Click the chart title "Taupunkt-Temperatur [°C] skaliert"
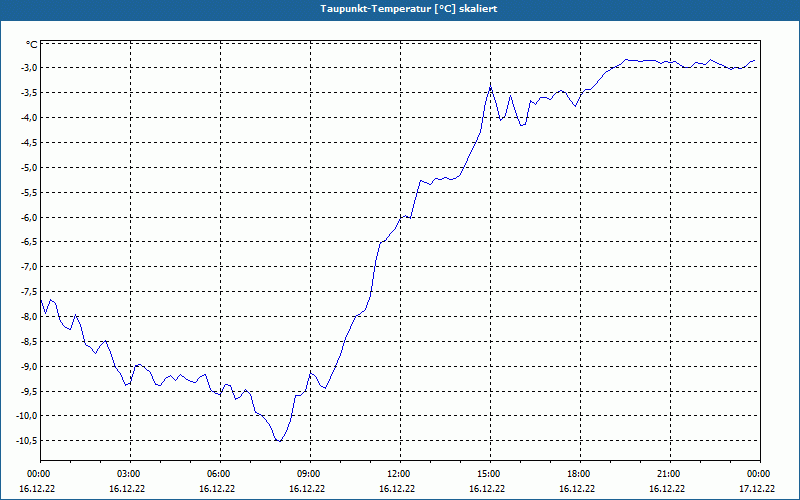Image resolution: width=800 pixels, height=500 pixels. pyautogui.click(x=409, y=9)
